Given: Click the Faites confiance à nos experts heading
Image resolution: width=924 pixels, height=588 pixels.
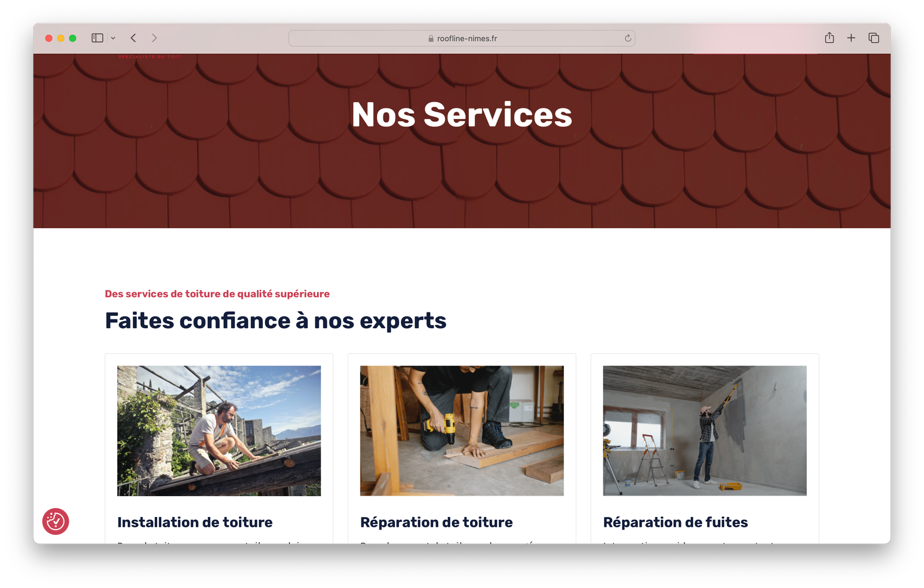Looking at the screenshot, I should 275,321.
